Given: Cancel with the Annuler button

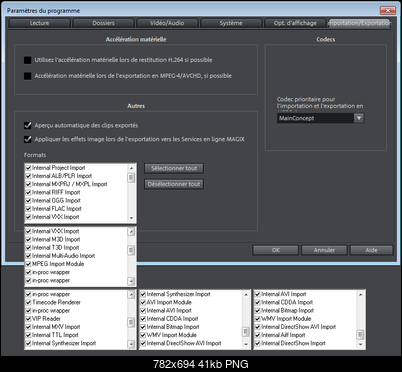Looking at the screenshot, I should point(324,250).
